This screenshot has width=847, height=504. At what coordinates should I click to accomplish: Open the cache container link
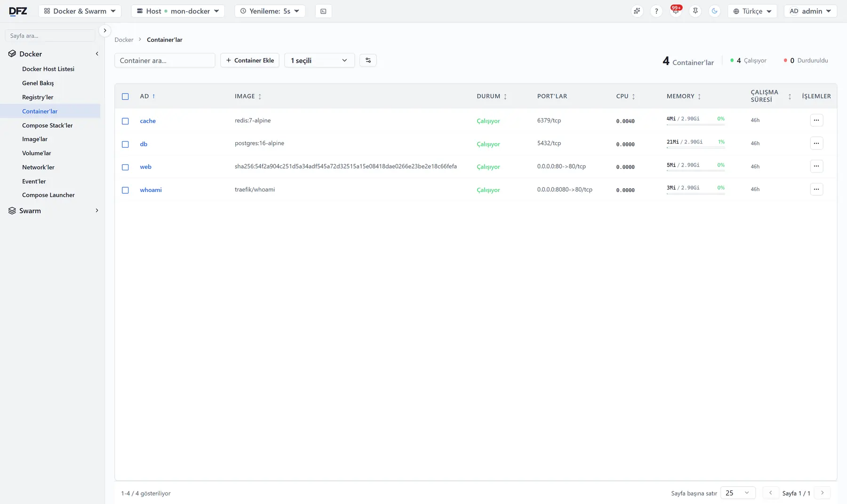[x=148, y=121]
